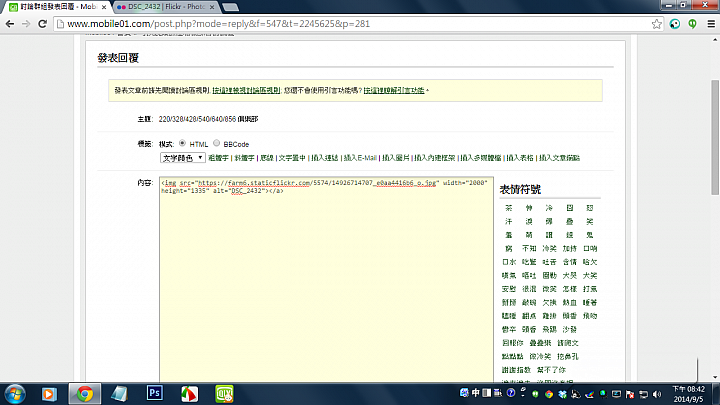Open the help icon in the language bar
The width and height of the screenshot is (720, 405).
point(511,393)
